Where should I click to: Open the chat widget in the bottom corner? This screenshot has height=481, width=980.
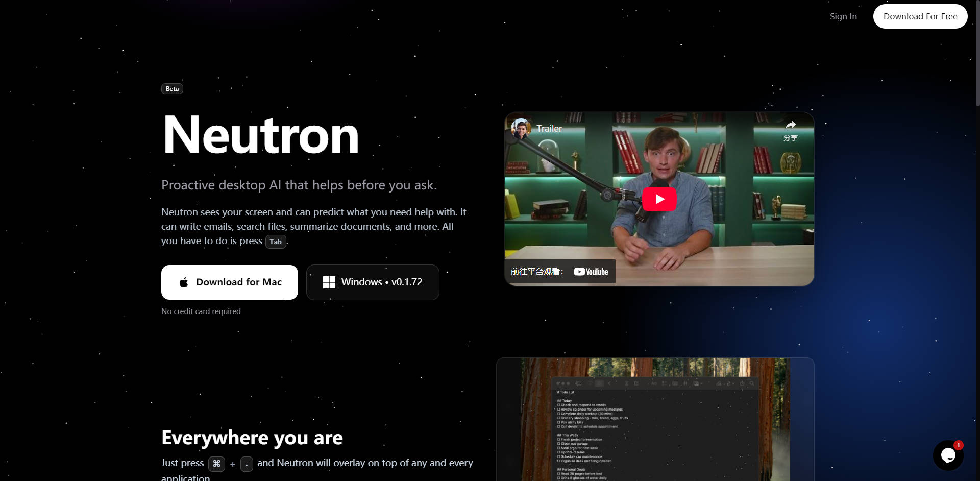pos(948,455)
